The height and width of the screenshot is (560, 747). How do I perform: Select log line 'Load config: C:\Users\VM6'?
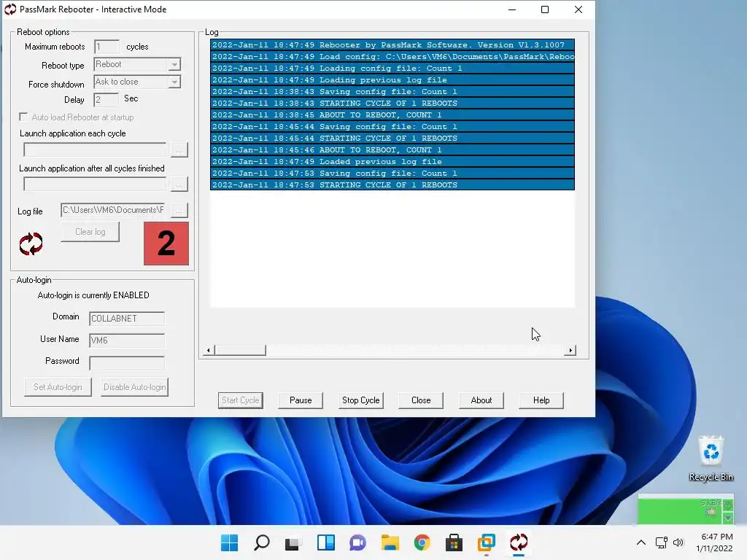pyautogui.click(x=392, y=57)
